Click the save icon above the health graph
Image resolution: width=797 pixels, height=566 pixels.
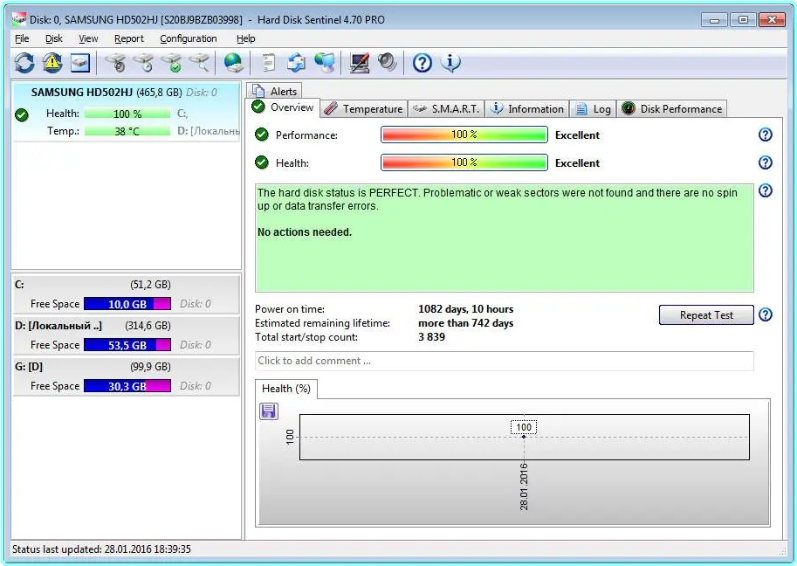(x=268, y=411)
